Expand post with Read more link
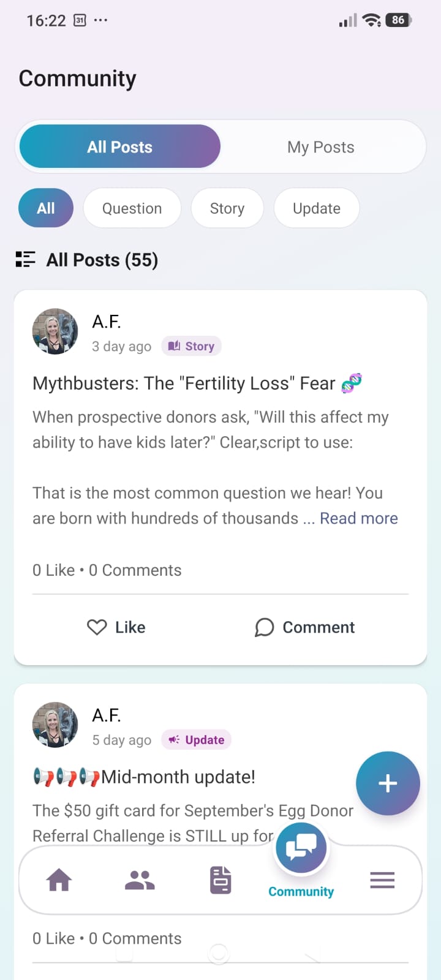 (x=359, y=518)
